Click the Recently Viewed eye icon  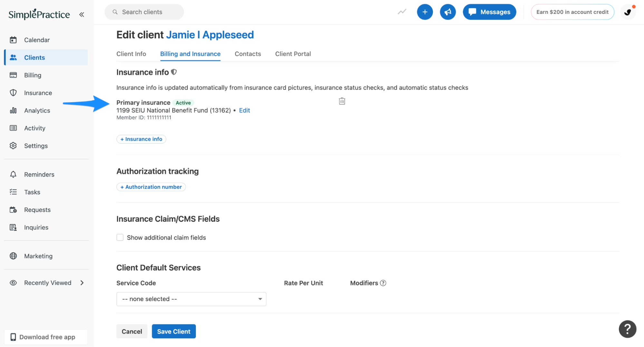click(x=13, y=283)
